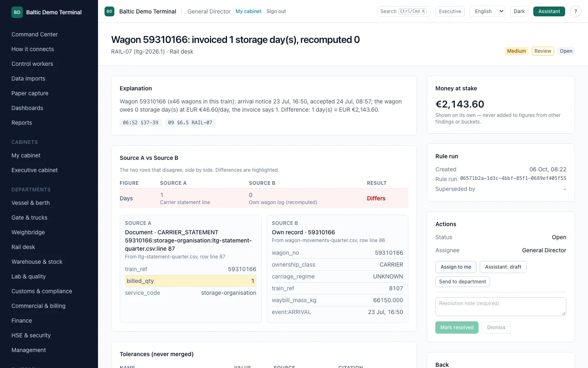Switch to Executive view
The image size is (588, 368).
450,11
